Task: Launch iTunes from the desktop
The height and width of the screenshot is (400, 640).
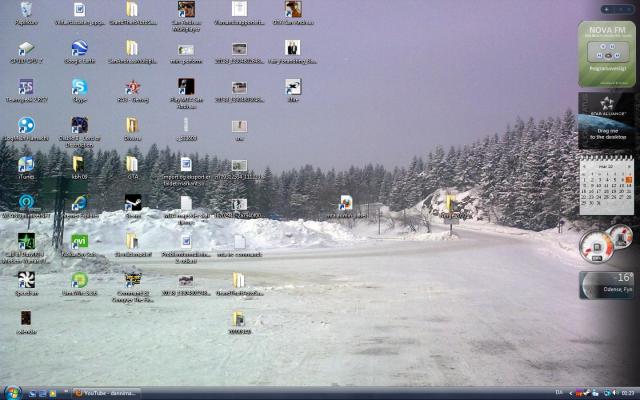Action: click(26, 164)
